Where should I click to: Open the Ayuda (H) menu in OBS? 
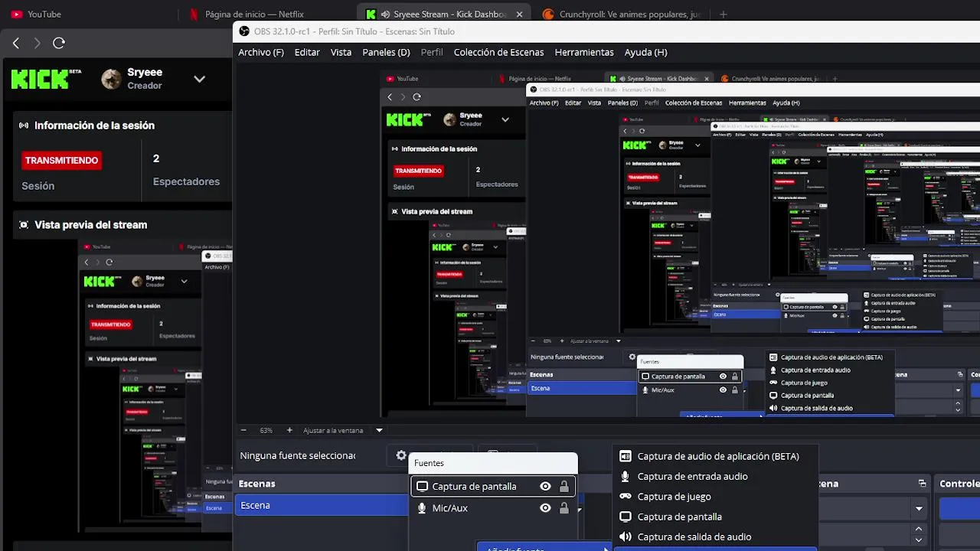[x=645, y=52]
